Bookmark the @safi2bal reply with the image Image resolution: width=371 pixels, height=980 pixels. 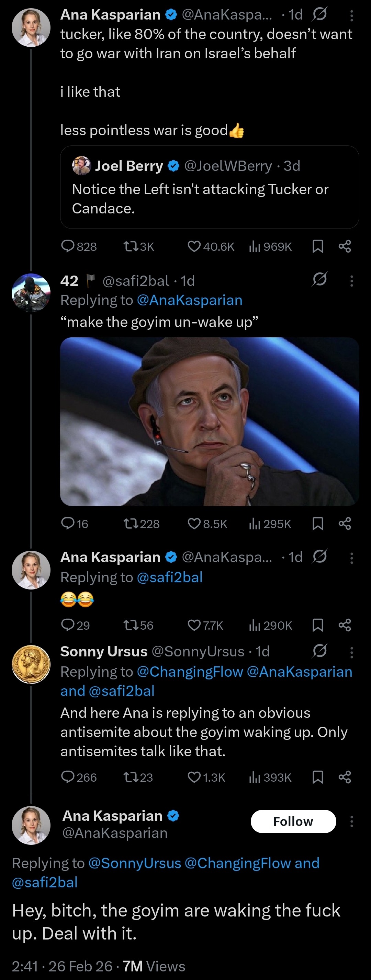point(318,524)
